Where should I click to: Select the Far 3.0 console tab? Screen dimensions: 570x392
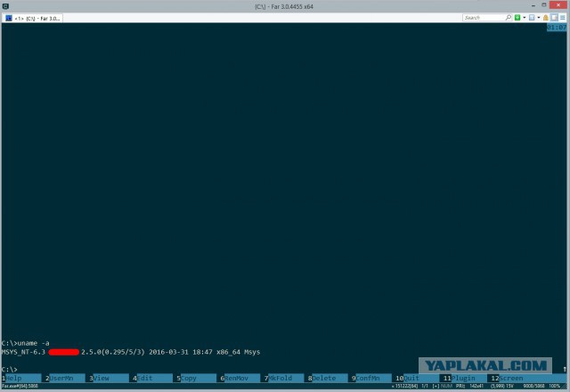pos(33,18)
